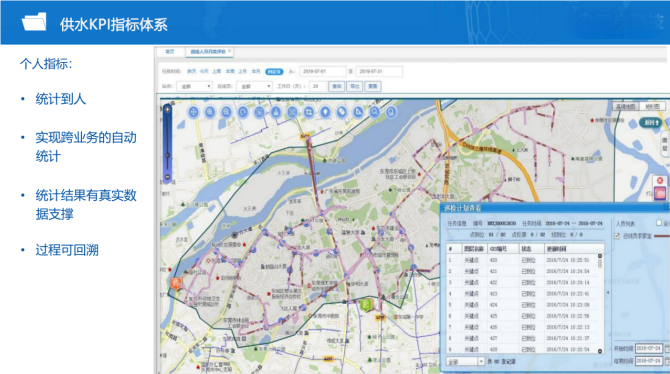
Task: Select table row 1 with GIS 420
Action: pyautogui.click(x=522, y=260)
